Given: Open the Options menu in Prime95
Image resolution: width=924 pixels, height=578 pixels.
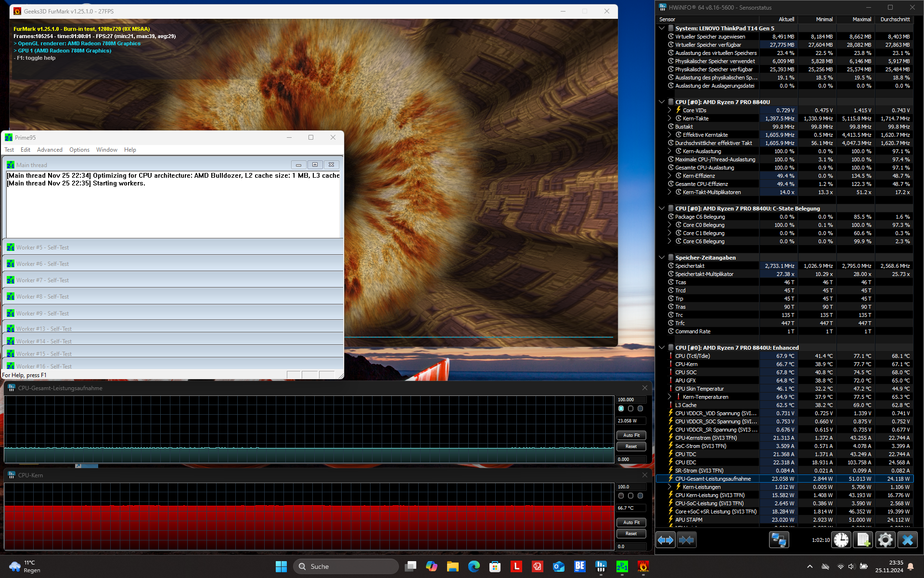Looking at the screenshot, I should pyautogui.click(x=79, y=150).
